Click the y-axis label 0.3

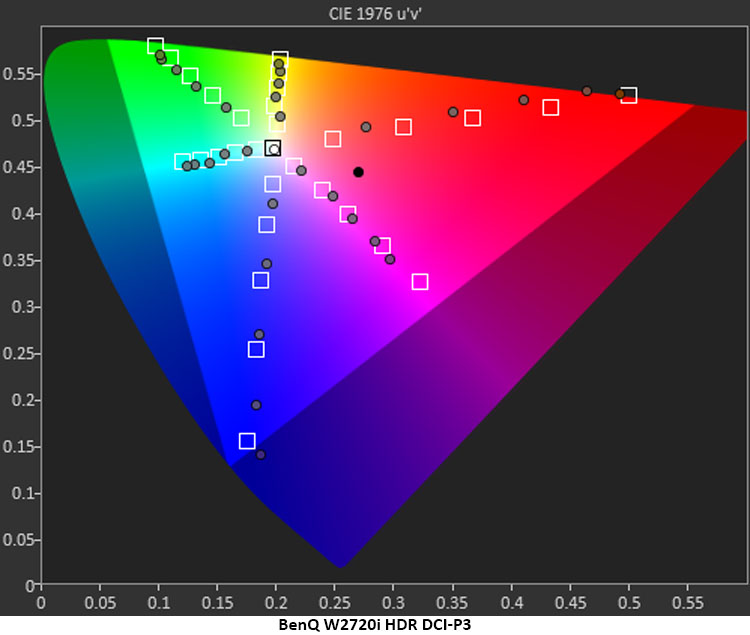[x=22, y=307]
